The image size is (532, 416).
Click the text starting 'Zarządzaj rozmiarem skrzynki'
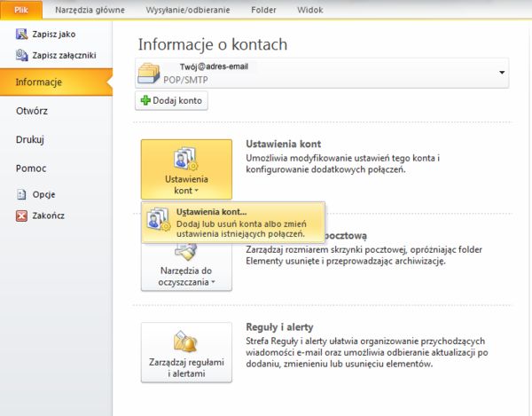[364, 255]
